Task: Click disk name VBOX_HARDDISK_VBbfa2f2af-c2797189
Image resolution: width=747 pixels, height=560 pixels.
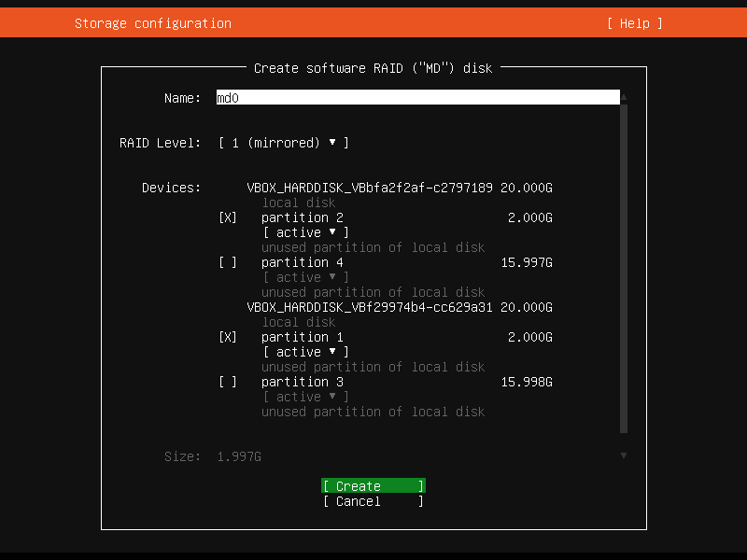Action: pyautogui.click(x=370, y=188)
